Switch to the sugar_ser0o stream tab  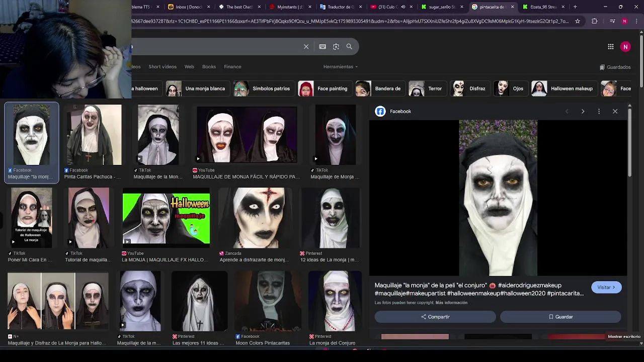(x=443, y=7)
